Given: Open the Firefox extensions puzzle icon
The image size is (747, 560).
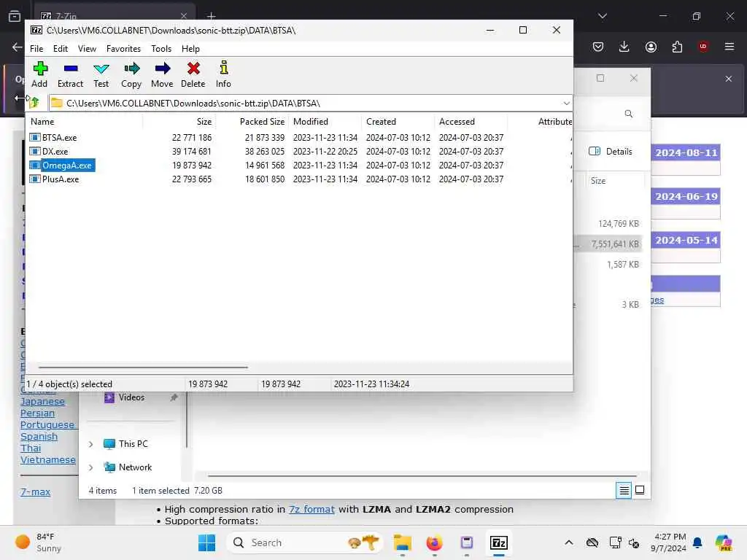Looking at the screenshot, I should [x=677, y=47].
